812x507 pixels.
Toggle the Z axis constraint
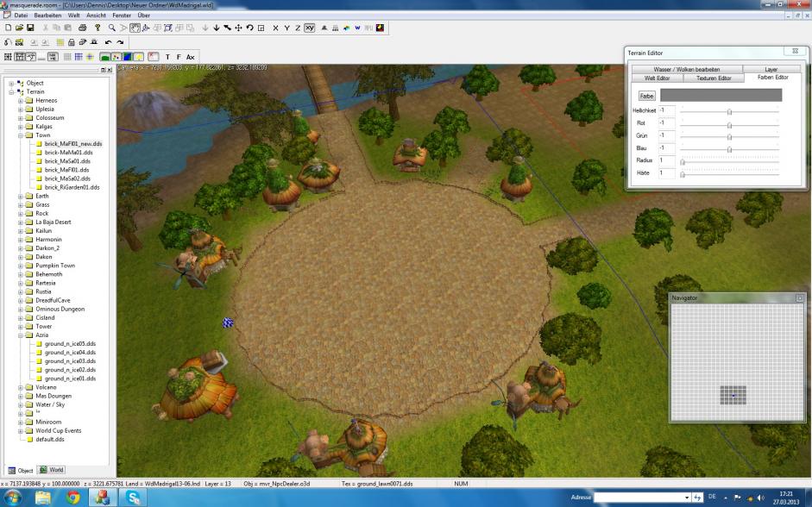tap(298, 28)
